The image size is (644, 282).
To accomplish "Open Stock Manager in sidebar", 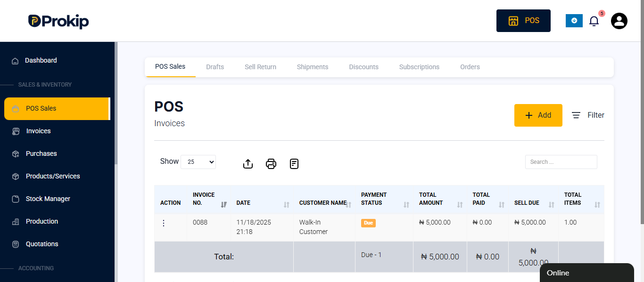I will point(48,199).
